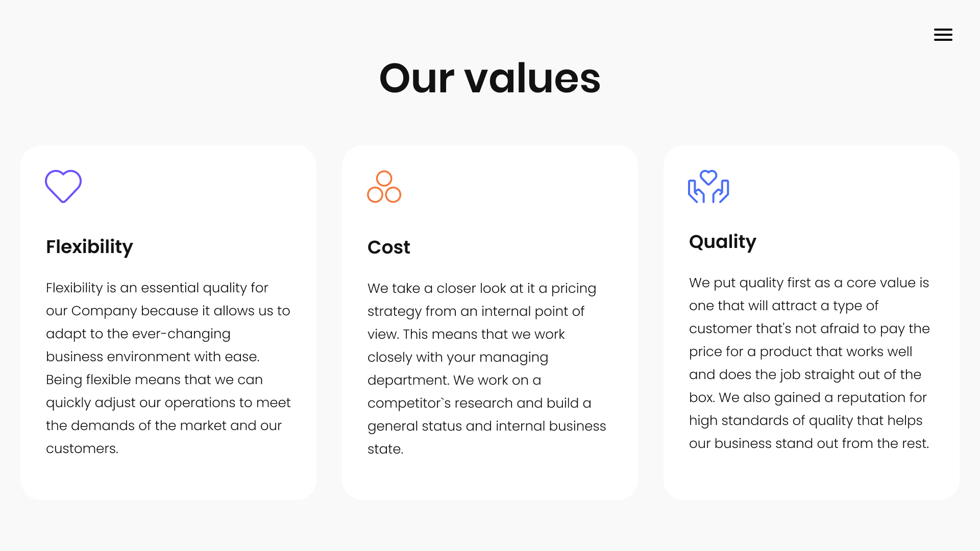The image size is (980, 551).
Task: Click 'Being flexible means that we can' line
Action: pos(154,380)
